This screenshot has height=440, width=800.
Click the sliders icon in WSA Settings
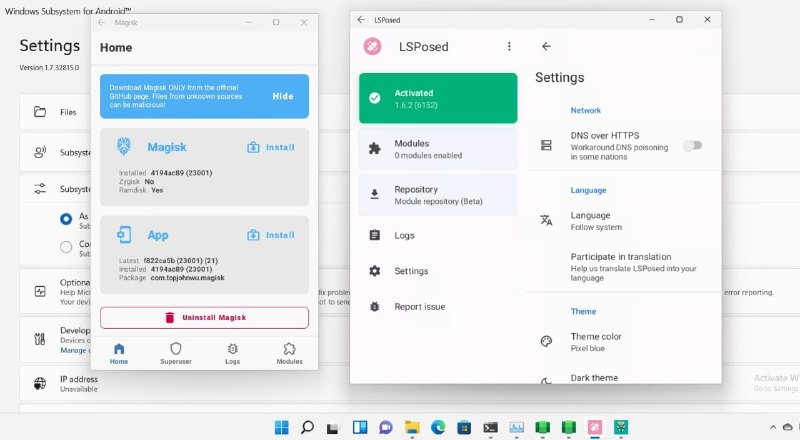40,188
